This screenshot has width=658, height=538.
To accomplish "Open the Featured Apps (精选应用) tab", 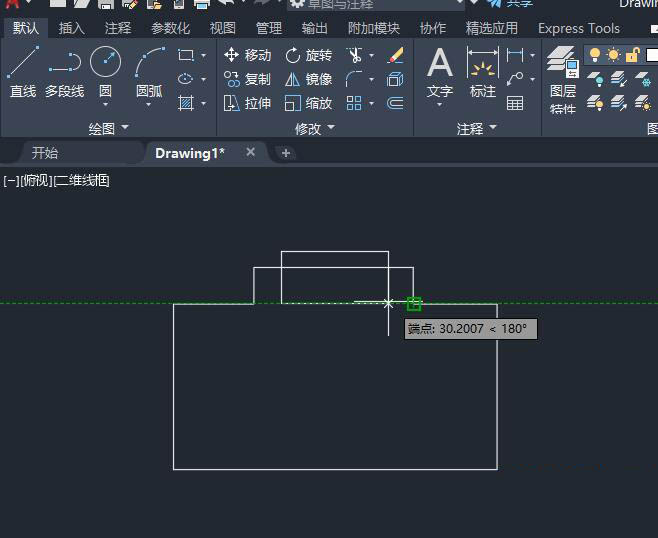I will (491, 28).
